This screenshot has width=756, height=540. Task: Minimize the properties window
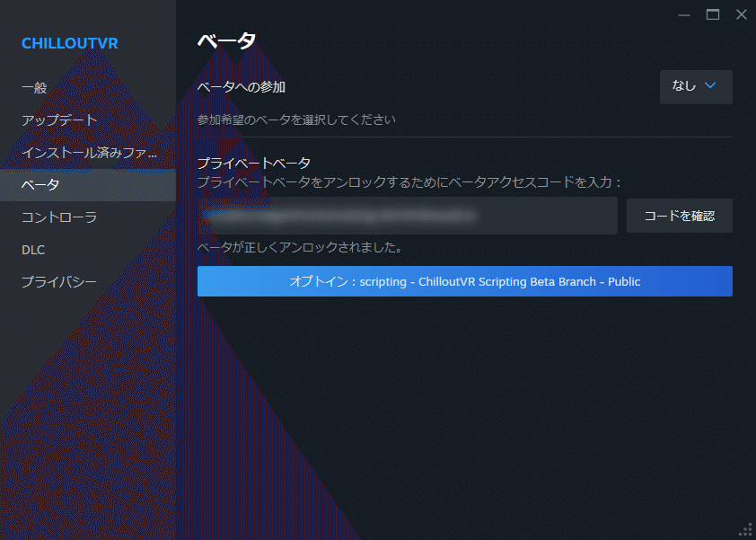point(683,15)
